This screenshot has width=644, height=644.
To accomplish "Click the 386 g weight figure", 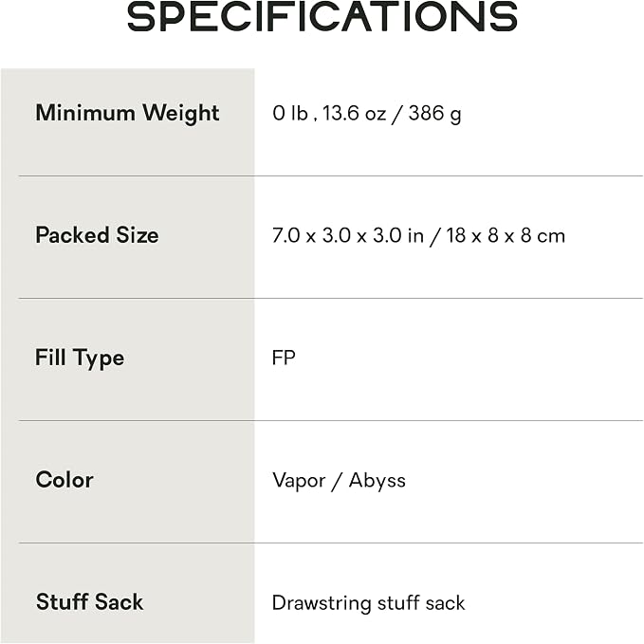I will click(x=435, y=114).
